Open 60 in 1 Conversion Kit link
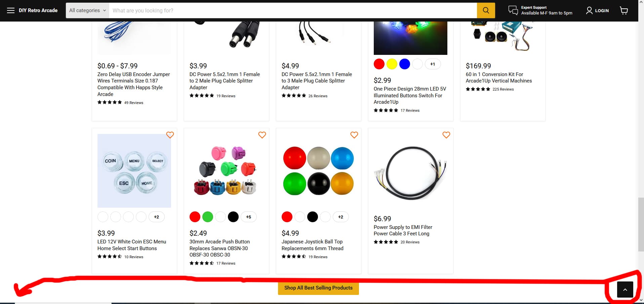Screen dimensions: 644x304 tap(499, 77)
